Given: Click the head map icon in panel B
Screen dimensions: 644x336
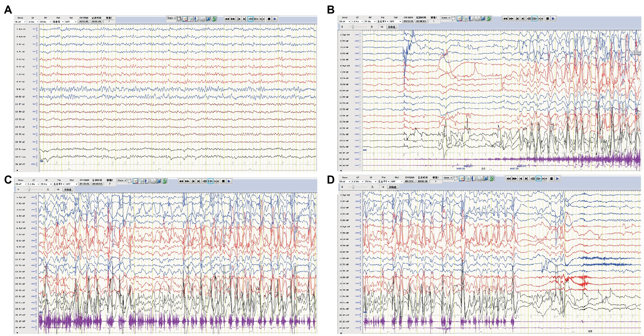Looking at the screenshot, I should [x=465, y=19].
